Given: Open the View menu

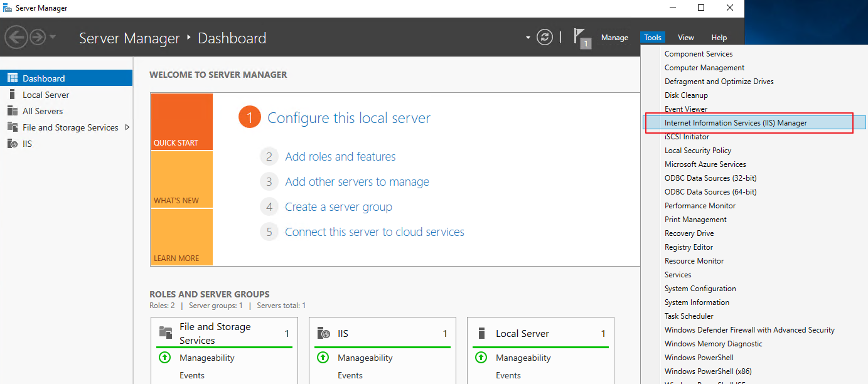Looking at the screenshot, I should coord(686,38).
